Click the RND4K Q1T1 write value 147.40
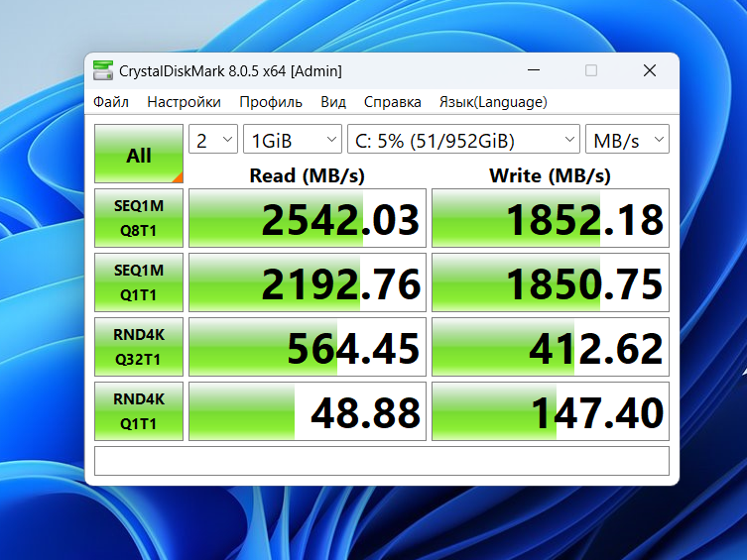The height and width of the screenshot is (560, 747). [551, 411]
